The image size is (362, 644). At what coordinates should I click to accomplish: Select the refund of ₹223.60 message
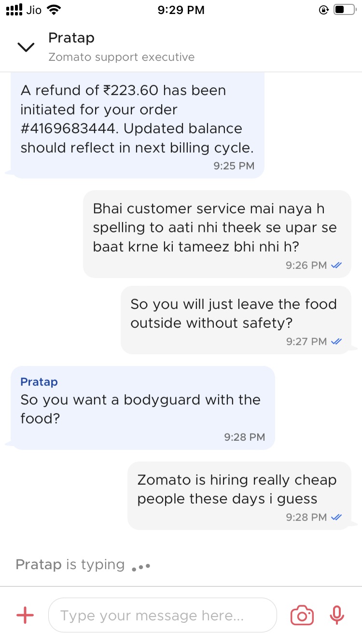137,119
